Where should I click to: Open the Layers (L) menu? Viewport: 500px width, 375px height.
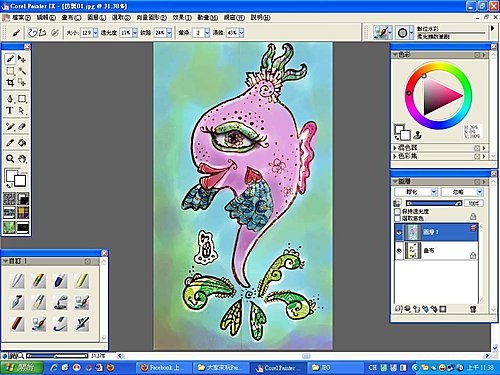pyautogui.click(x=97, y=17)
